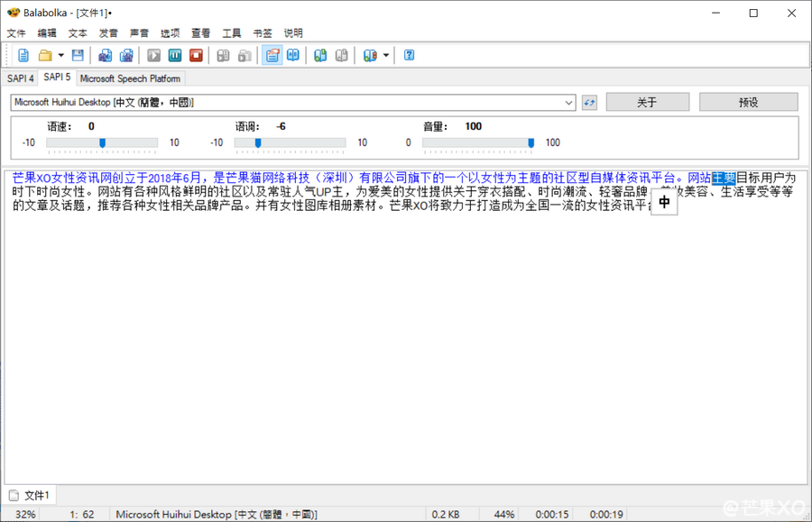
Task: Open the 文本 menu
Action: click(x=78, y=33)
